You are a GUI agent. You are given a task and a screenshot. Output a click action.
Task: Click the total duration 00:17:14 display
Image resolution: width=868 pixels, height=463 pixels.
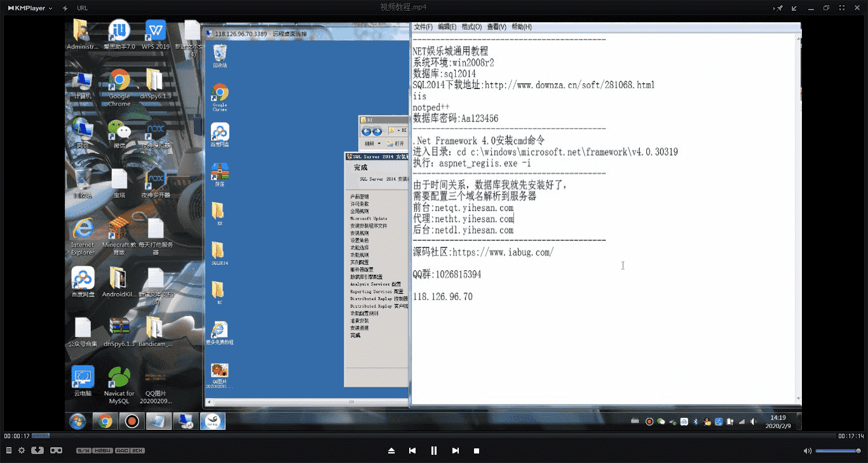(x=851, y=436)
